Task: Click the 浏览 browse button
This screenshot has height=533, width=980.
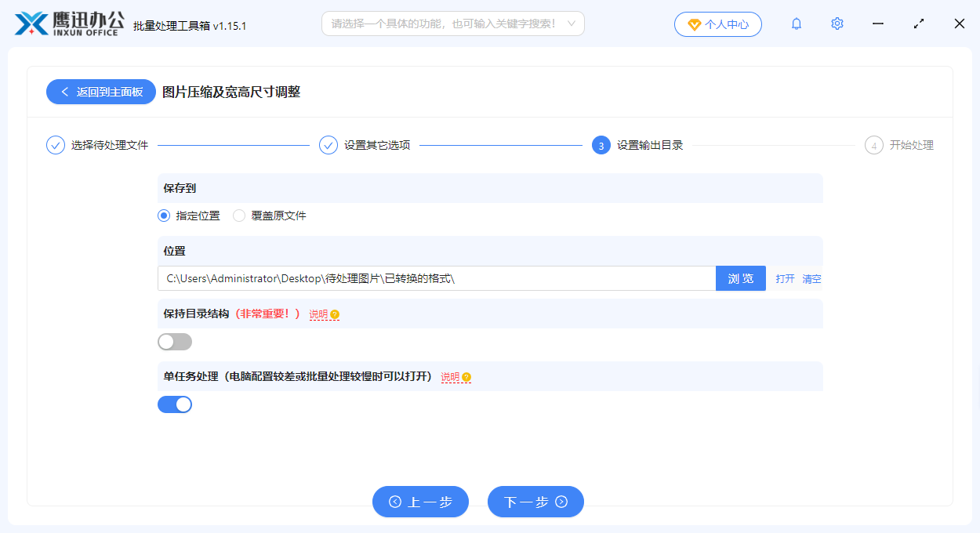Action: coord(741,278)
